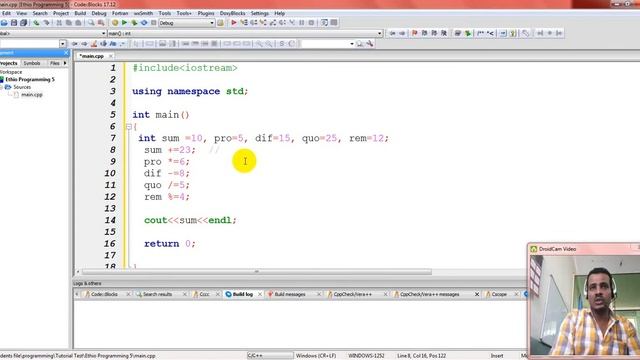640x360 pixels.
Task: Show more Management tabs with arrow
Action: point(65,63)
